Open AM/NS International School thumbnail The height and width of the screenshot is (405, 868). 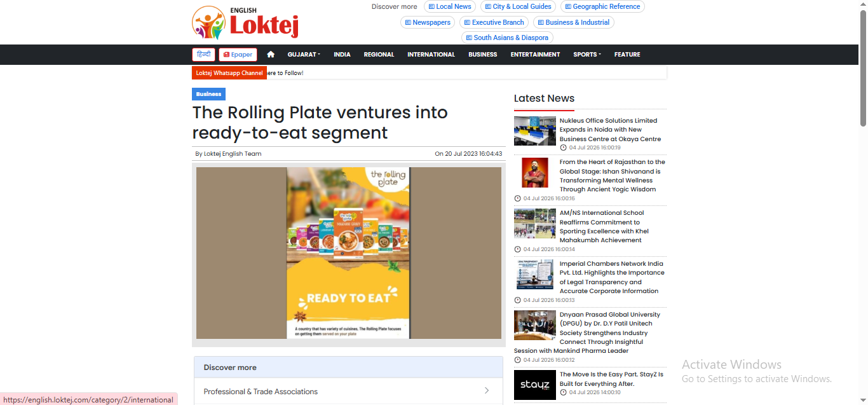[535, 223]
